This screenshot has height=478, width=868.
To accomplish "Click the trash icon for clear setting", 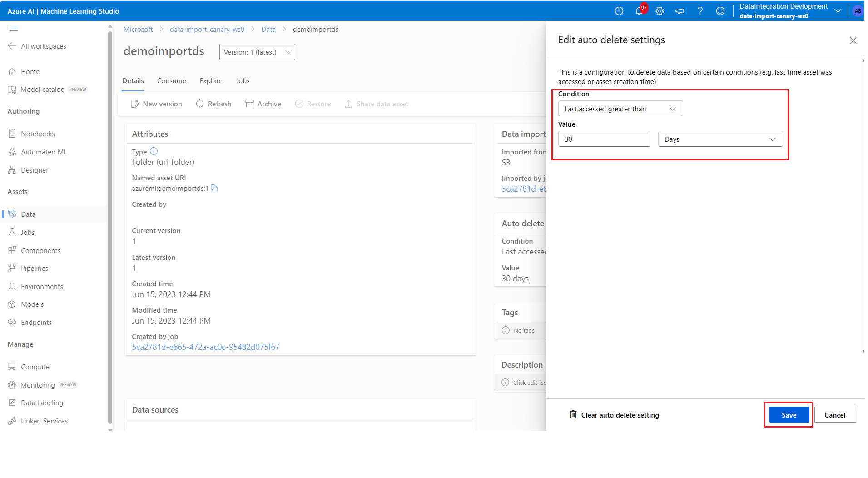I will click(573, 414).
